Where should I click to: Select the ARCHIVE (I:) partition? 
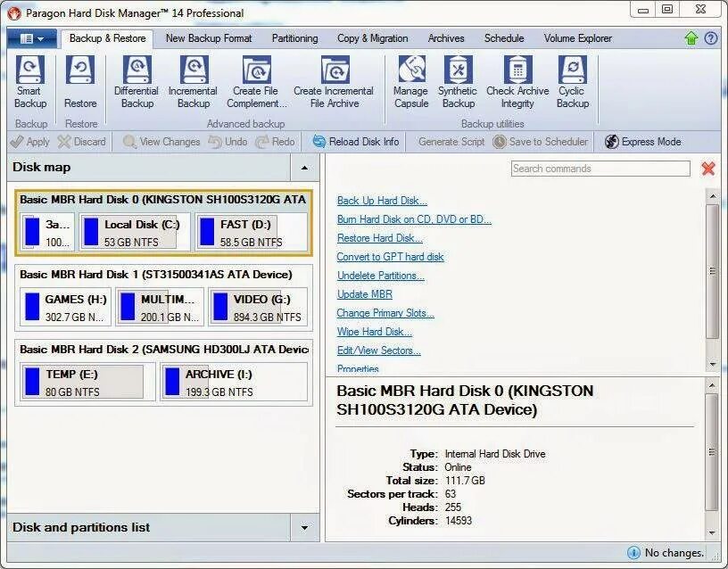[x=234, y=382]
